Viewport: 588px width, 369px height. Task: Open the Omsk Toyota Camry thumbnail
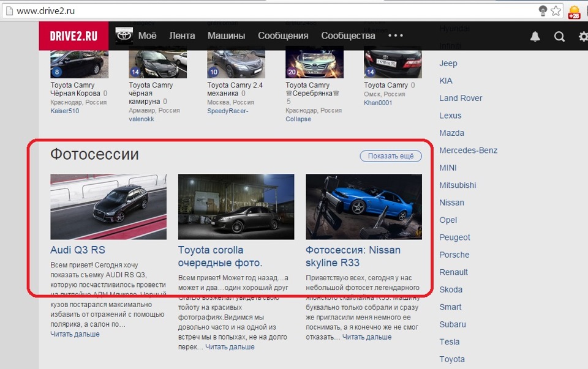click(393, 64)
